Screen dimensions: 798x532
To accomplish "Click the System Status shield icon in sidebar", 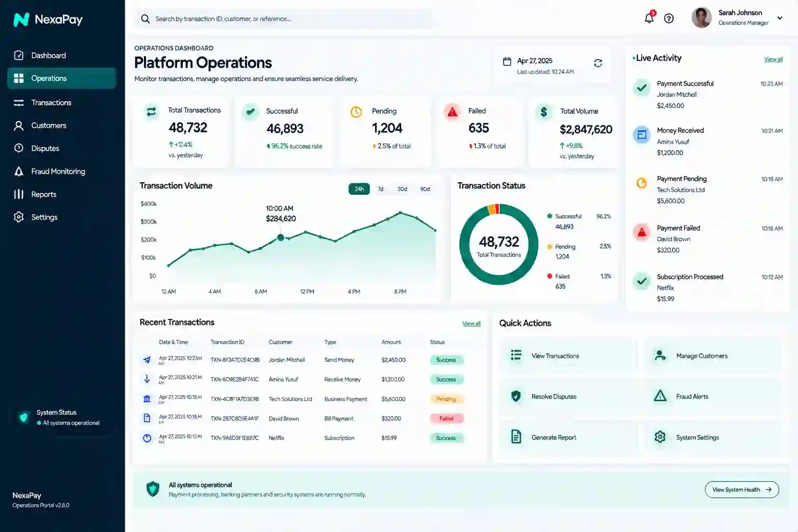I will coord(23,417).
